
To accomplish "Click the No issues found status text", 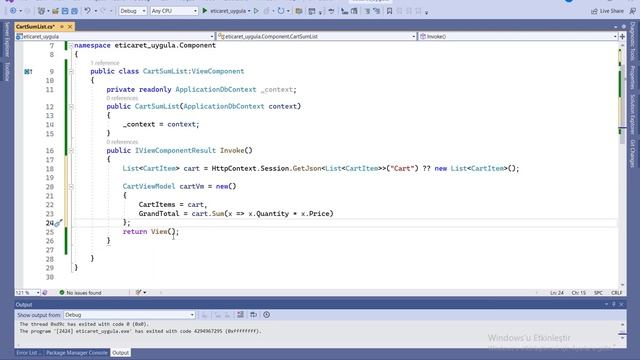I will point(84,292).
